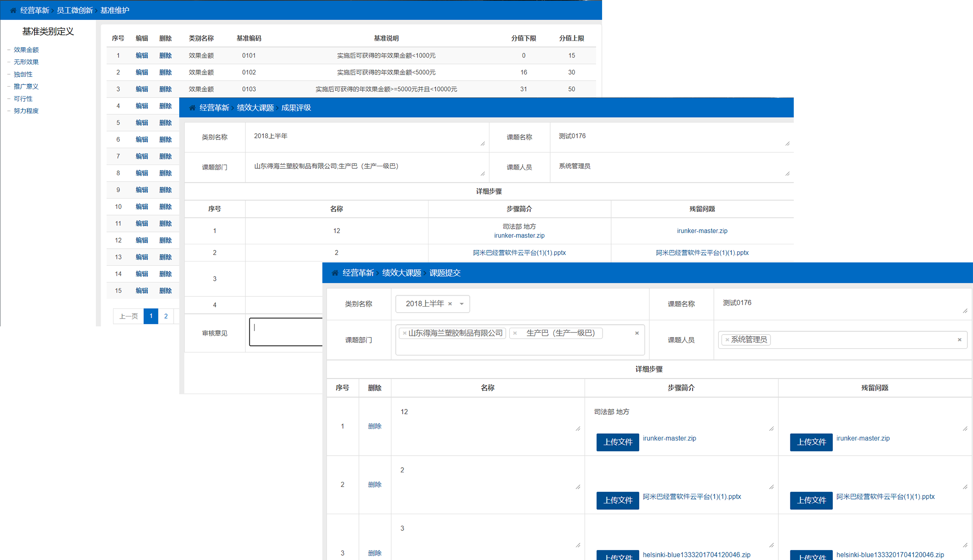Select 推广意义 in category tree
Screen dimensions: 973x560
[x=26, y=86]
